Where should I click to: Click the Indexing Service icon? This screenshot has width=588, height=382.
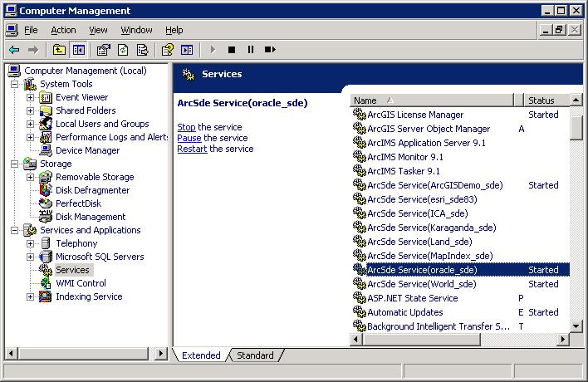pyautogui.click(x=46, y=296)
